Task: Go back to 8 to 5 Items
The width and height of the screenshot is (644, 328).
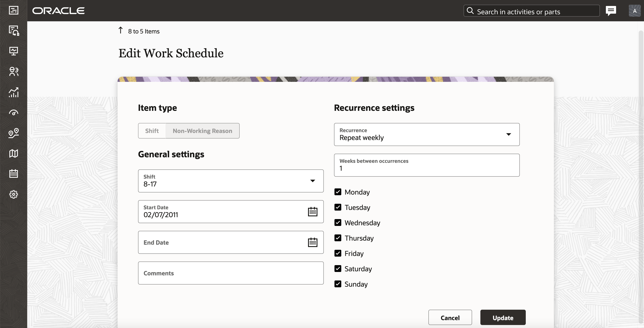Action: coord(139,31)
